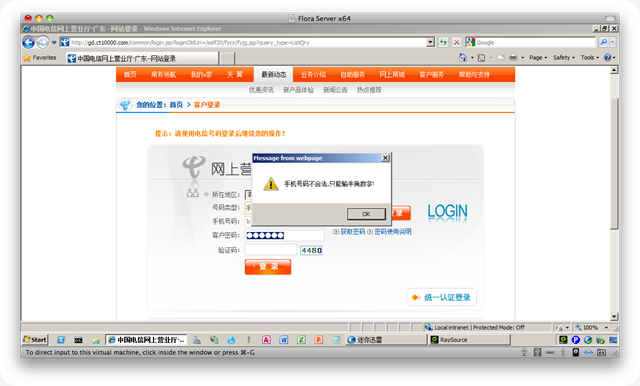Open 商务领航 in the nav bar

point(163,75)
